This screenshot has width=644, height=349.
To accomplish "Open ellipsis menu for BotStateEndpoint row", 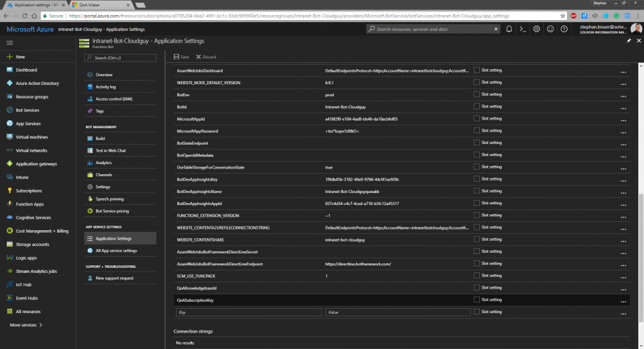I will click(x=623, y=145).
